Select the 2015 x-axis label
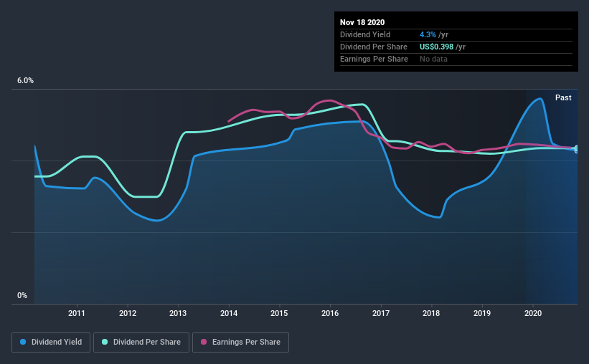589x364 pixels. coord(279,313)
